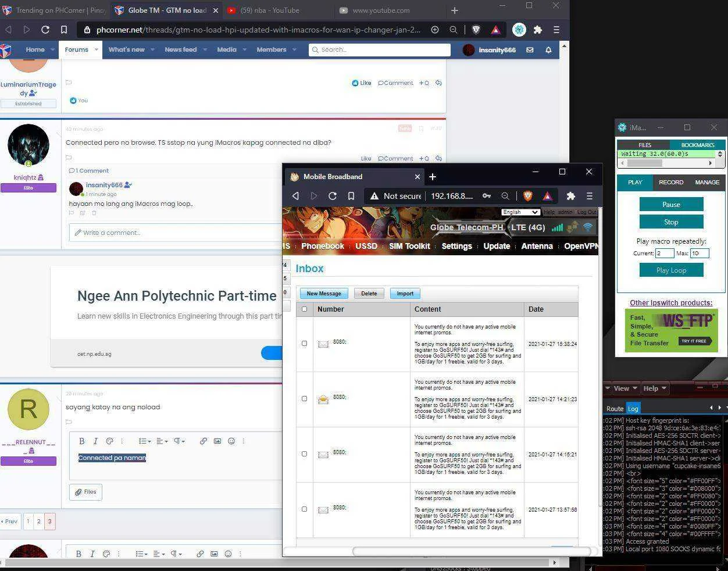This screenshot has height=571, width=728.
Task: Bookmark the Mobile Broadband page
Action: coord(351,196)
